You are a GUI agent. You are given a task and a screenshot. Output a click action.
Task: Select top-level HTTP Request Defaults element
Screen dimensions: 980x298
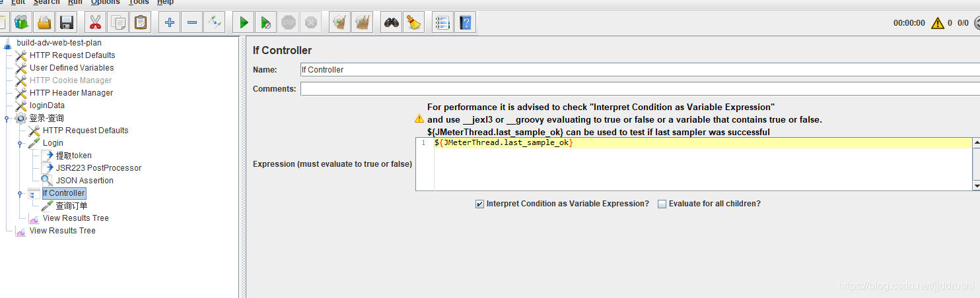click(x=72, y=55)
